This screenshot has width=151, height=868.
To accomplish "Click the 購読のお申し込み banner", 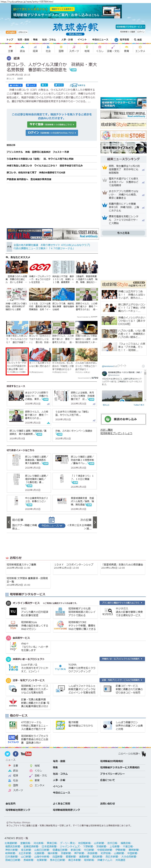I will (123, 419).
